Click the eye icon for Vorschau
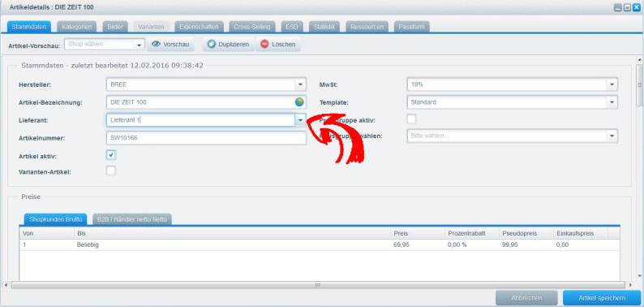The image size is (644, 307). click(x=156, y=44)
